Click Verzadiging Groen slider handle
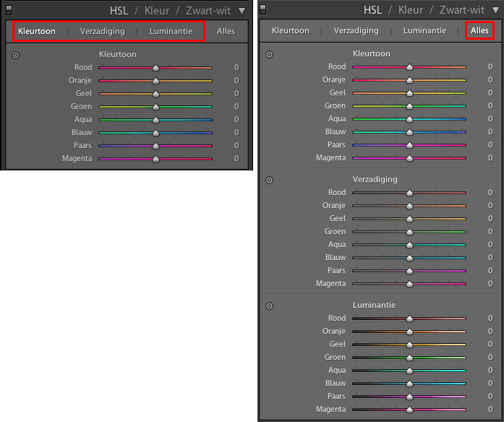This screenshot has width=504, height=422. pyautogui.click(x=409, y=231)
